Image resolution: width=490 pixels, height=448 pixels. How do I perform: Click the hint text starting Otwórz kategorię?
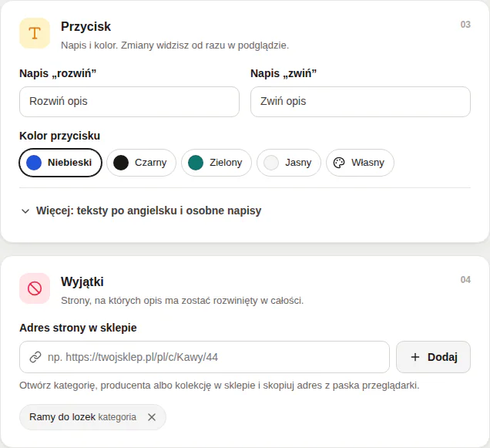pyautogui.click(x=220, y=386)
